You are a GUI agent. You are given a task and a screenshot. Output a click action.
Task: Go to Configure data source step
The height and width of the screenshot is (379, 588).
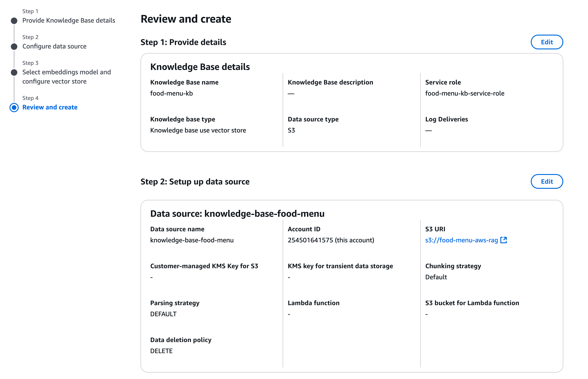[54, 46]
